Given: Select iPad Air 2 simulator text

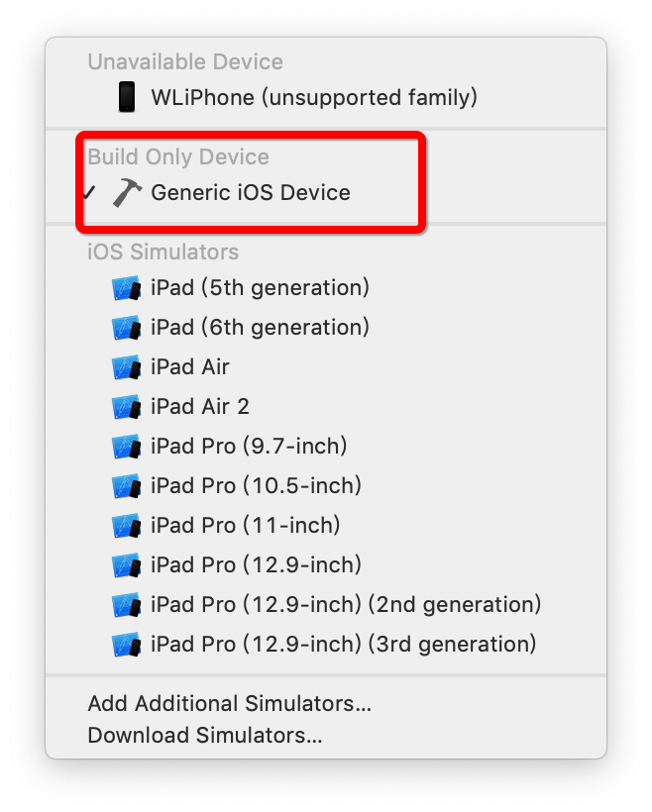Looking at the screenshot, I should tap(200, 407).
